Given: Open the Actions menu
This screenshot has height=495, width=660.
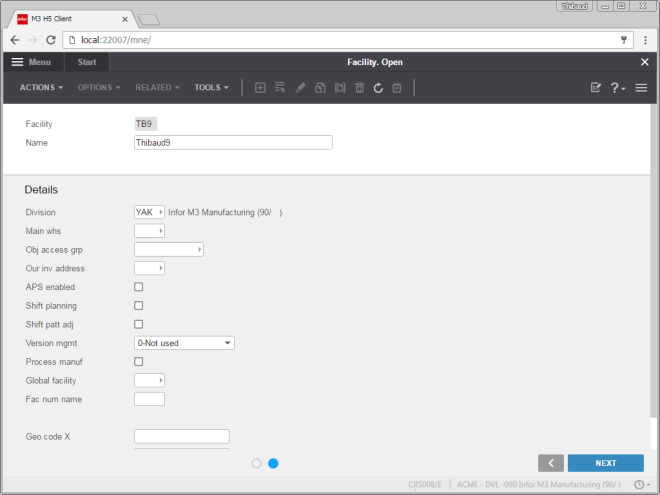Looking at the screenshot, I should pos(41,88).
